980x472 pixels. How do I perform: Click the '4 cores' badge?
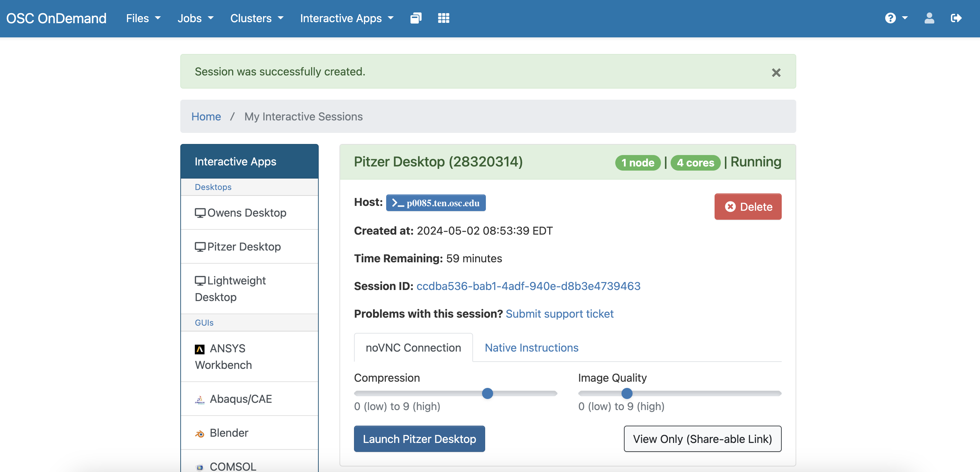[695, 162]
